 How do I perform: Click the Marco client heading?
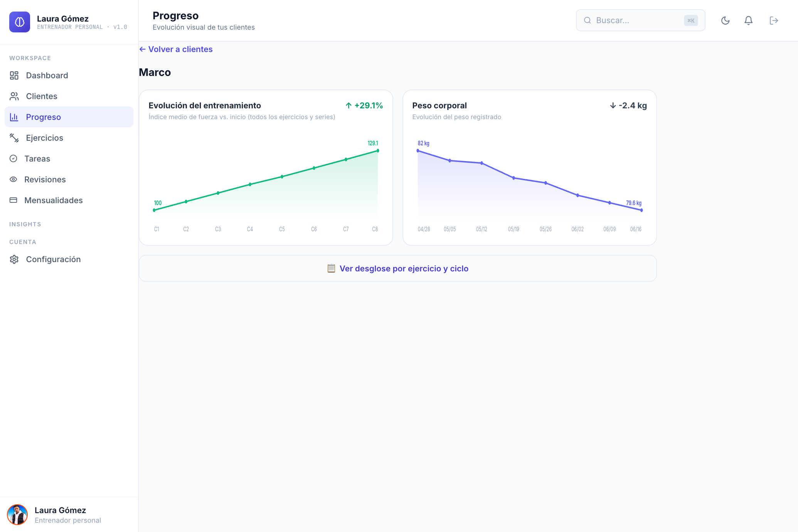(x=155, y=72)
